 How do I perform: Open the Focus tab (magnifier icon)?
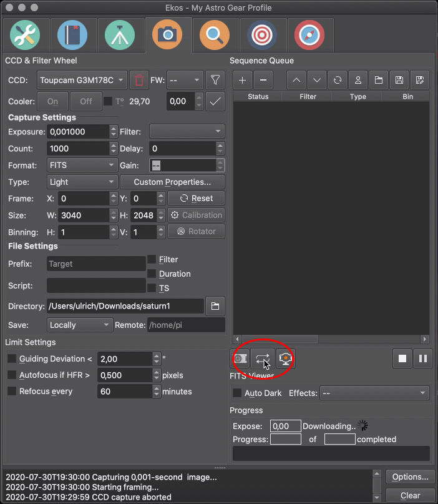pyautogui.click(x=215, y=35)
